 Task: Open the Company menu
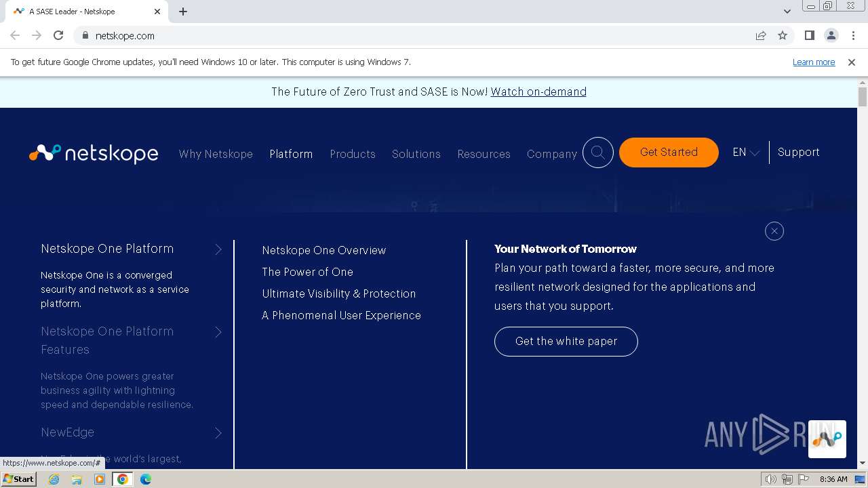pyautogui.click(x=552, y=154)
